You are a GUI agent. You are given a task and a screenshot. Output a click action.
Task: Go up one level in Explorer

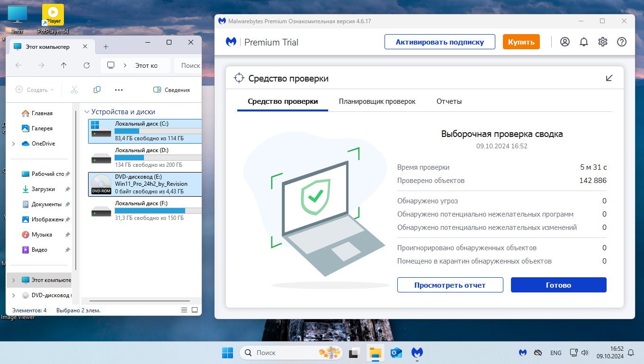click(64, 65)
